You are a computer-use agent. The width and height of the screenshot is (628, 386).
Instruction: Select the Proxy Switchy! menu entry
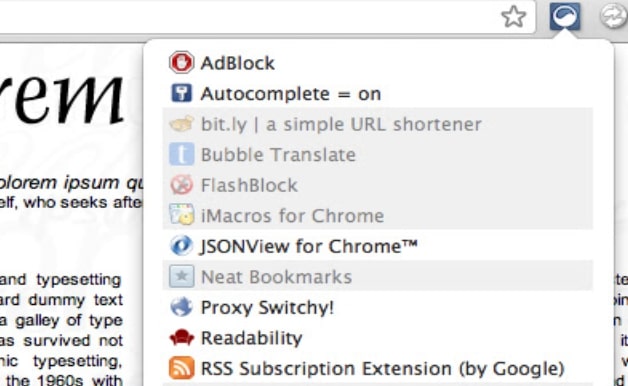378,307
